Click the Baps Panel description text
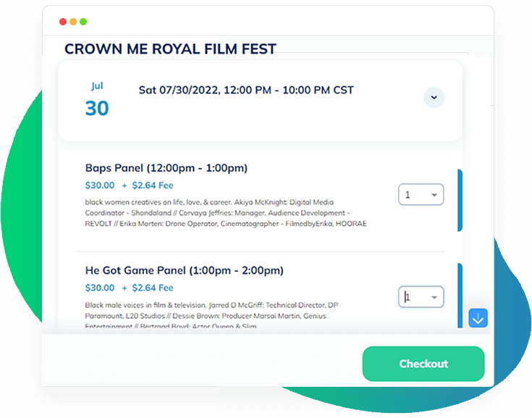 tap(226, 213)
